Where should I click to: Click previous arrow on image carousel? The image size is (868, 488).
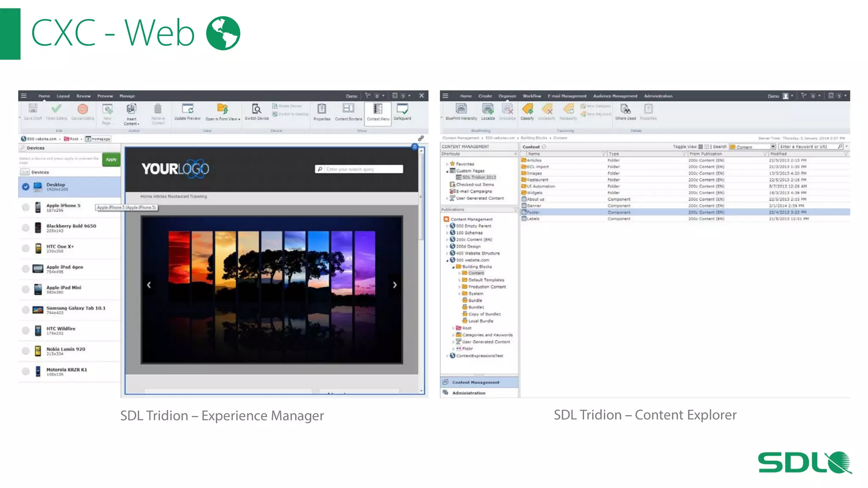point(149,285)
